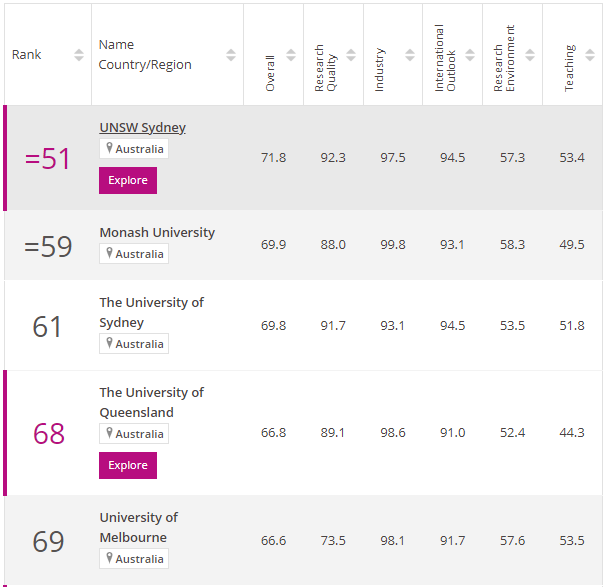Open University of Melbourne entry
Image resolution: width=607 pixels, height=587 pixels.
coord(139,527)
